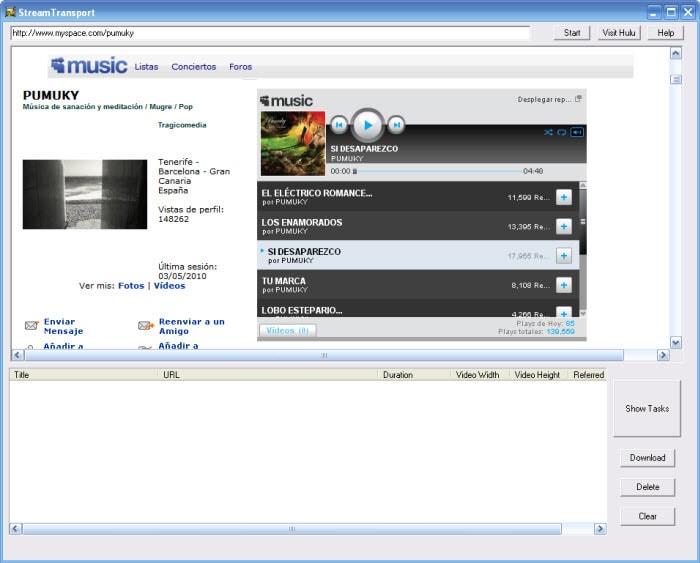Viewport: 700px width, 563px height.
Task: Open the Foros menu link
Action: coord(241,67)
